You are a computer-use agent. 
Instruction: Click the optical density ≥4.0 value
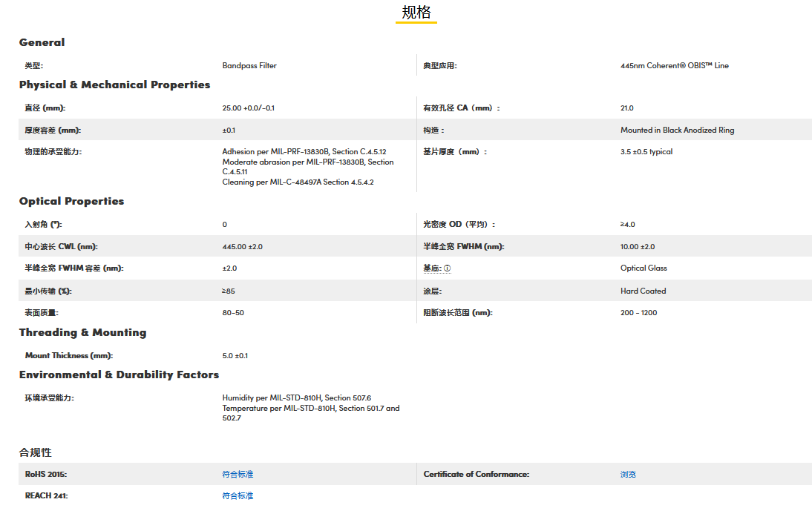[627, 224]
